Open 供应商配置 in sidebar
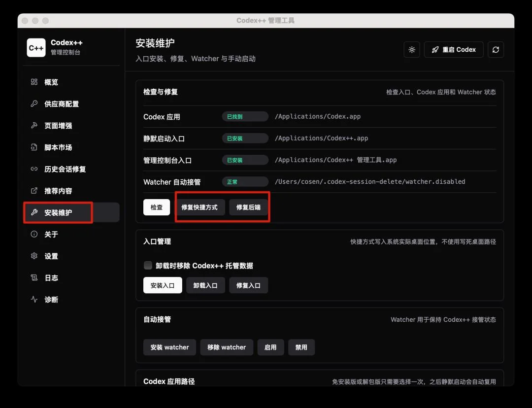The width and height of the screenshot is (532, 408). tap(71, 103)
